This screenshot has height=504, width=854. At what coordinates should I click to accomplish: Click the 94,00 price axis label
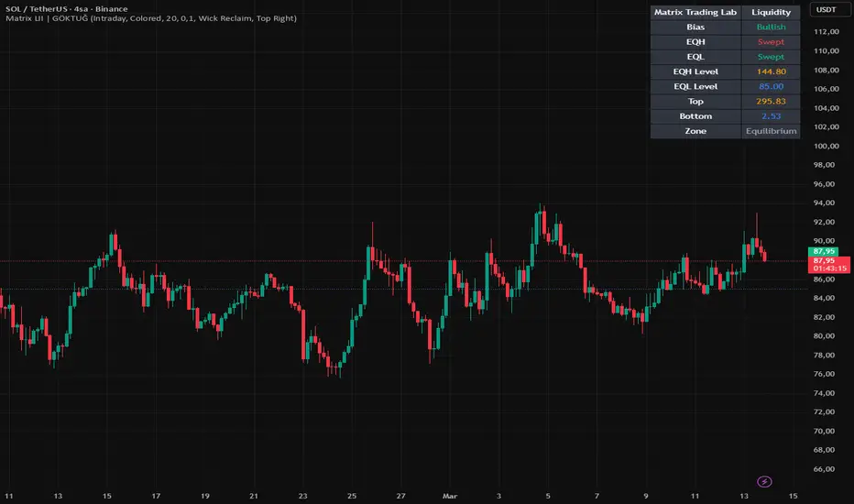(x=824, y=203)
